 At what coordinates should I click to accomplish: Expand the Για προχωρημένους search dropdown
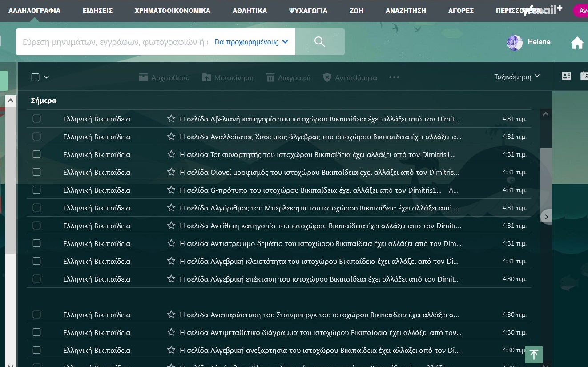tap(251, 42)
